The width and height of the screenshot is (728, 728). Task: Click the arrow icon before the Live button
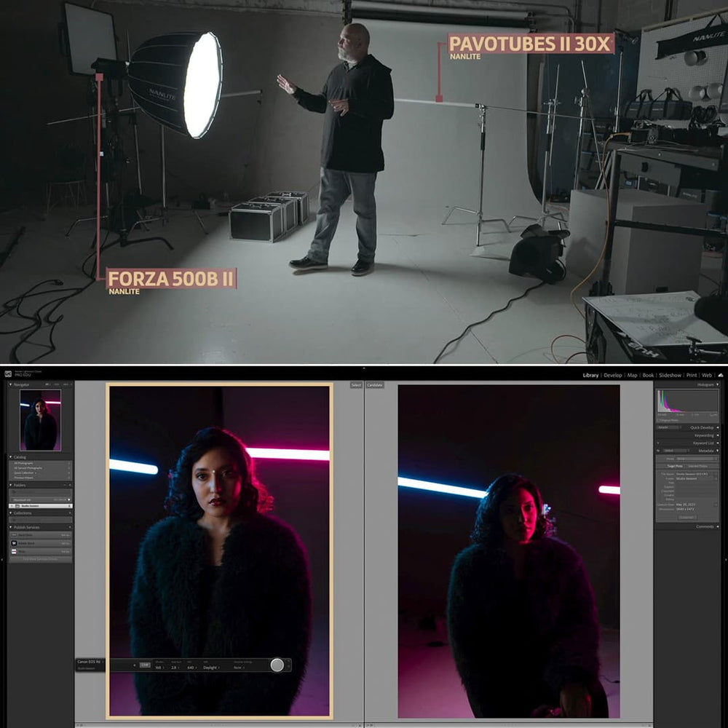pyautogui.click(x=135, y=665)
